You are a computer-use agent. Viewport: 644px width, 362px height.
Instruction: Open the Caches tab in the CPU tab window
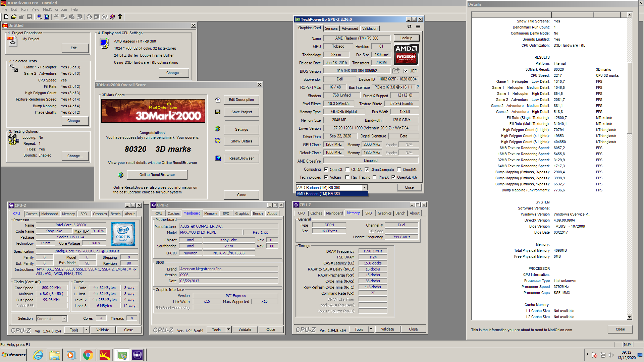tap(32, 214)
